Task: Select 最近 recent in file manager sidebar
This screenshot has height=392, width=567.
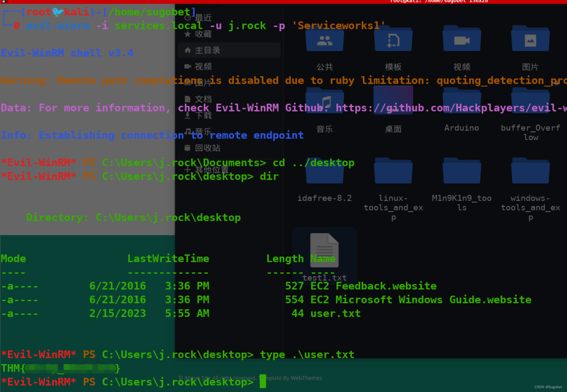Action: [229, 18]
